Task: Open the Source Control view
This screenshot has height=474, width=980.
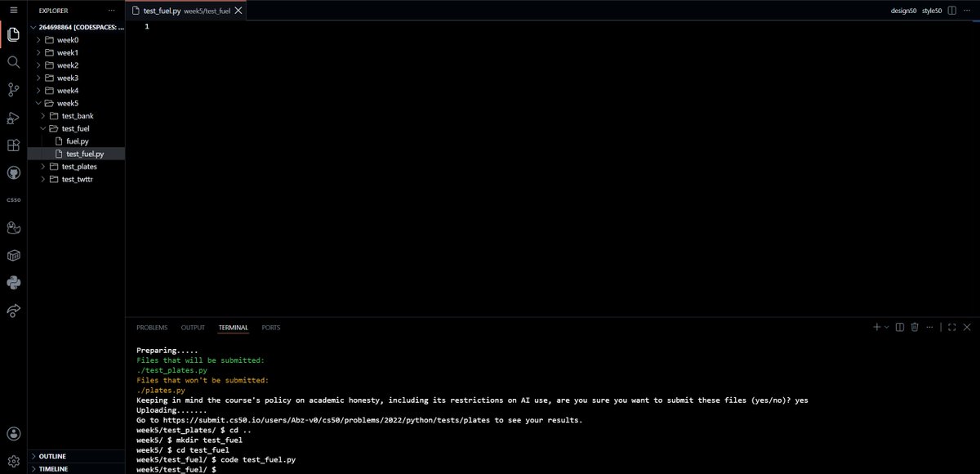Action: 13,90
